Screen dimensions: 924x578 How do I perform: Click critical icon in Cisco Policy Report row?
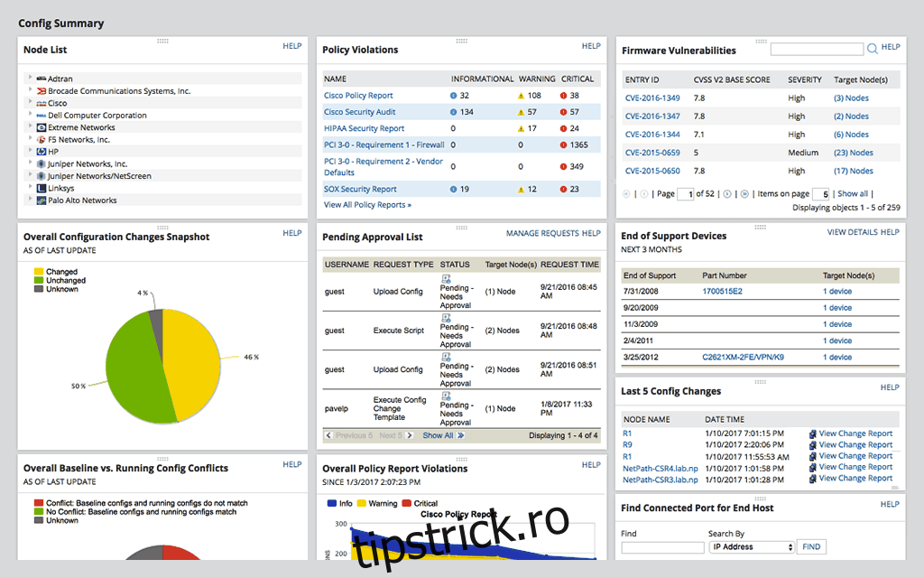tap(563, 96)
